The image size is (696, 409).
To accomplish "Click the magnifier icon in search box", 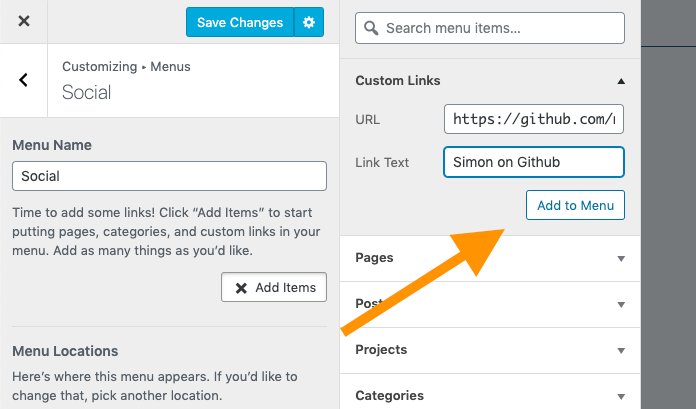I will pyautogui.click(x=371, y=28).
